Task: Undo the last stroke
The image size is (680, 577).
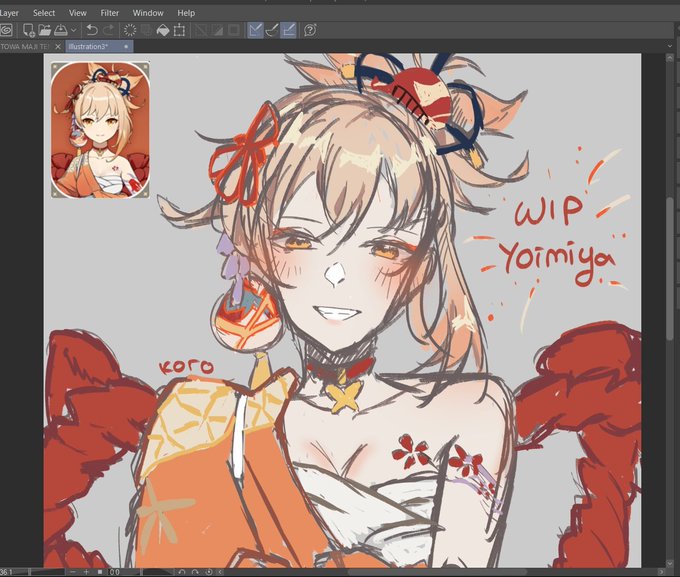Action: [x=92, y=30]
